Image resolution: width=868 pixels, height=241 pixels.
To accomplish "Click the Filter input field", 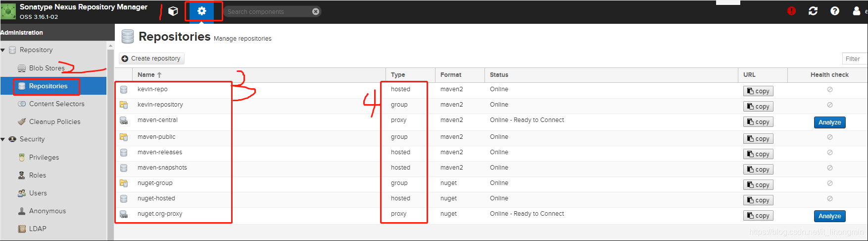I will [x=855, y=59].
